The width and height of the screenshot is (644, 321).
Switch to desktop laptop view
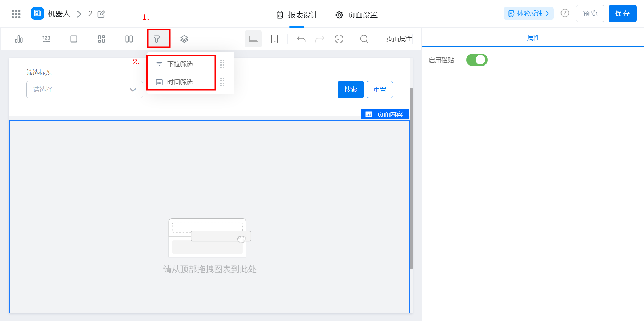pos(253,39)
